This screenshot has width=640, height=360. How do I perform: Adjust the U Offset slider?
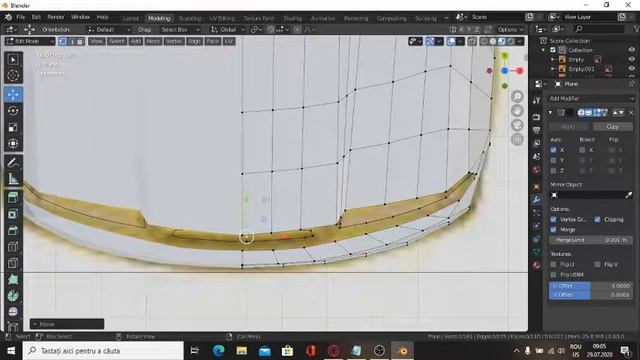(x=591, y=286)
